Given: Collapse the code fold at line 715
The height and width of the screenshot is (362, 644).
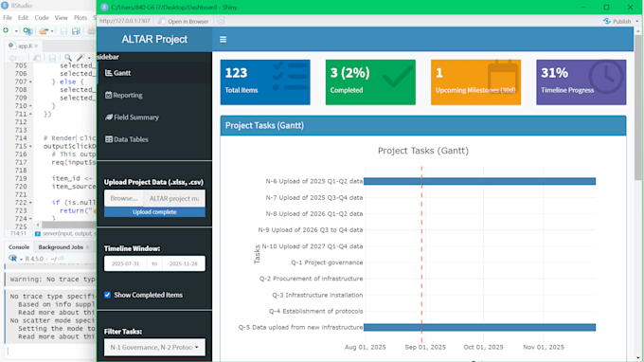Looking at the screenshot, I should (x=30, y=146).
